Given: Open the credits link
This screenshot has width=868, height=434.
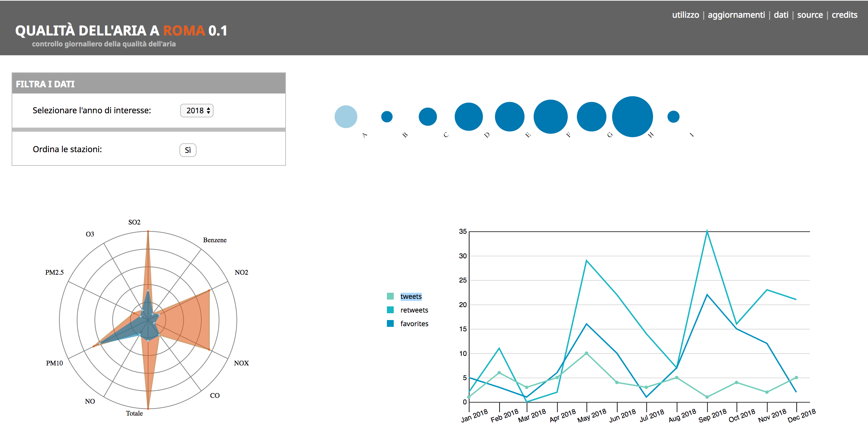Looking at the screenshot, I should 844,15.
